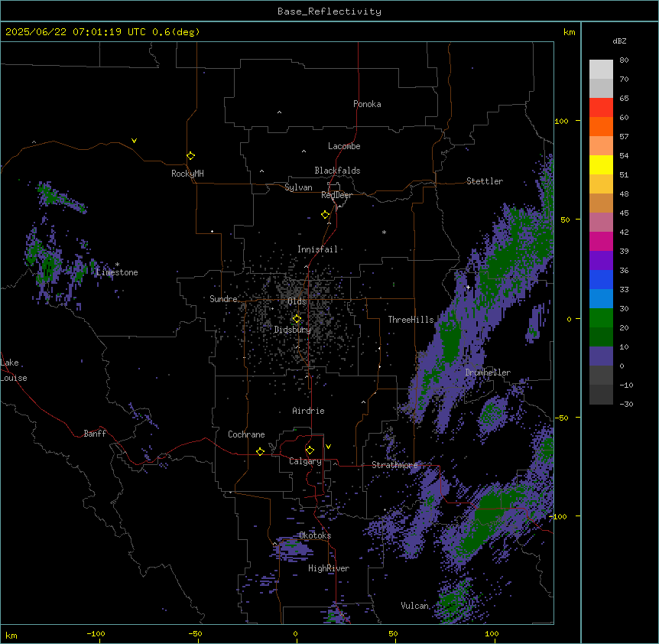Image resolution: width=659 pixels, height=644 pixels.
Task: Click the yellow diamond marker at Calgary
Action: click(x=310, y=450)
